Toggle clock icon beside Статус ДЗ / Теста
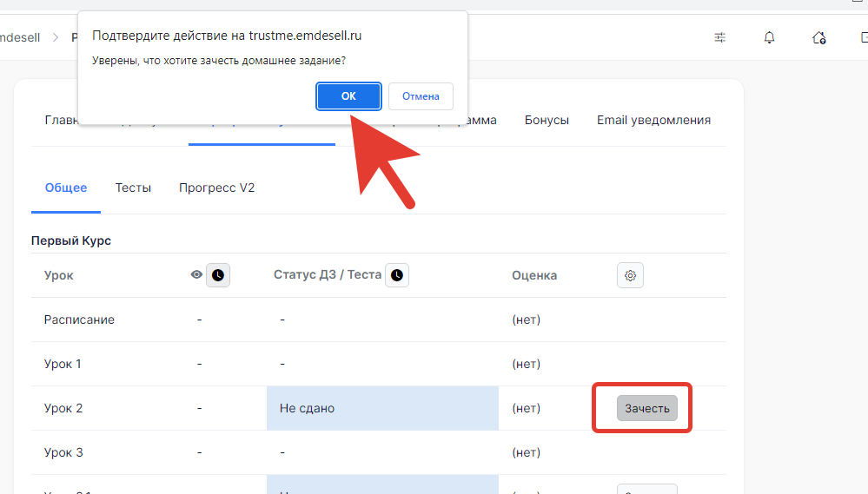This screenshot has height=494, width=868. click(x=397, y=275)
